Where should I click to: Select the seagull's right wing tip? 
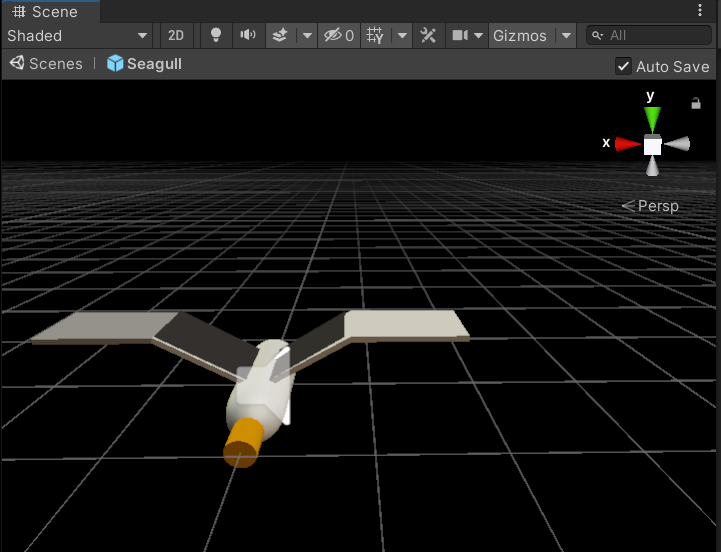tap(405, 325)
